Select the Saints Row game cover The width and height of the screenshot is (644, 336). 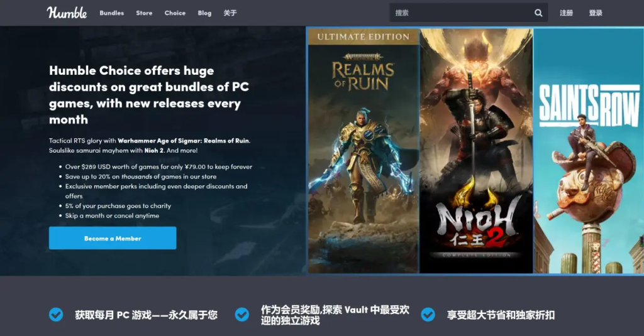(x=589, y=151)
